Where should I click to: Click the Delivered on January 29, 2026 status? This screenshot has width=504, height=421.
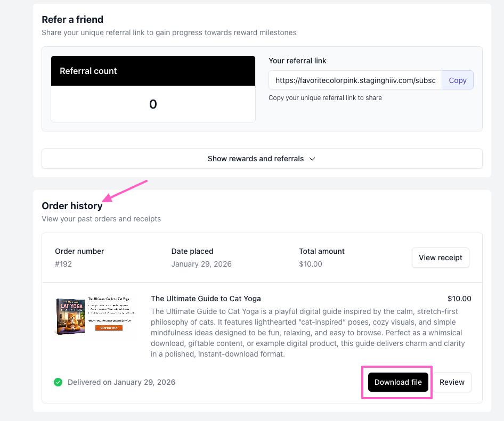[121, 382]
